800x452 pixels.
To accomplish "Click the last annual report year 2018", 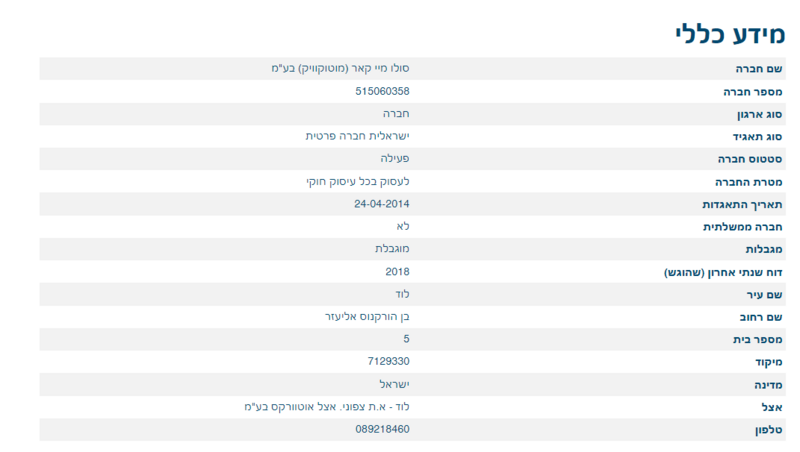I will click(397, 272).
